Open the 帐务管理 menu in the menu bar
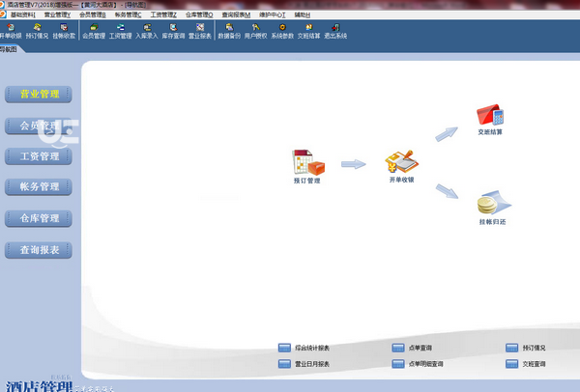This screenshot has height=392, width=580. 128,14
